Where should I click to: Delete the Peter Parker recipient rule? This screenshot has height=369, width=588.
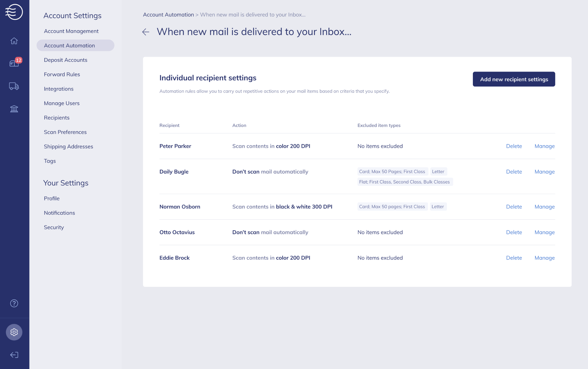(514, 146)
